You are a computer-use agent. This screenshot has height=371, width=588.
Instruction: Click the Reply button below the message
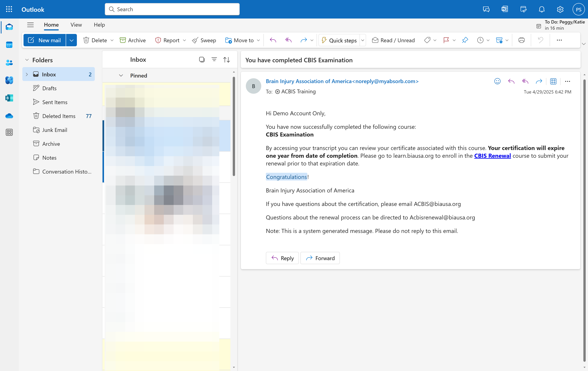click(x=282, y=258)
